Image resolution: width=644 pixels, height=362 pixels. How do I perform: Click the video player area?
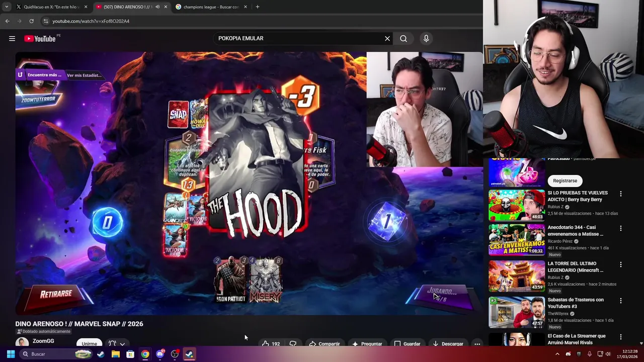coord(249,184)
